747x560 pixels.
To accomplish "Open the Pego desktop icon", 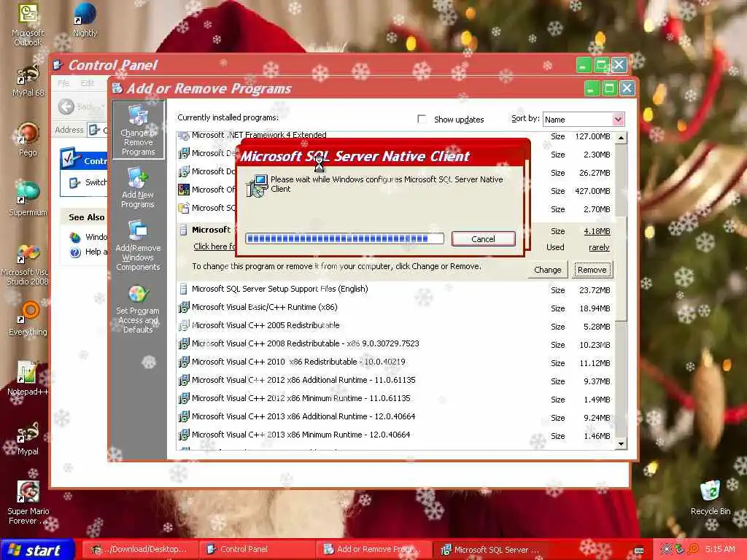I will pyautogui.click(x=28, y=139).
